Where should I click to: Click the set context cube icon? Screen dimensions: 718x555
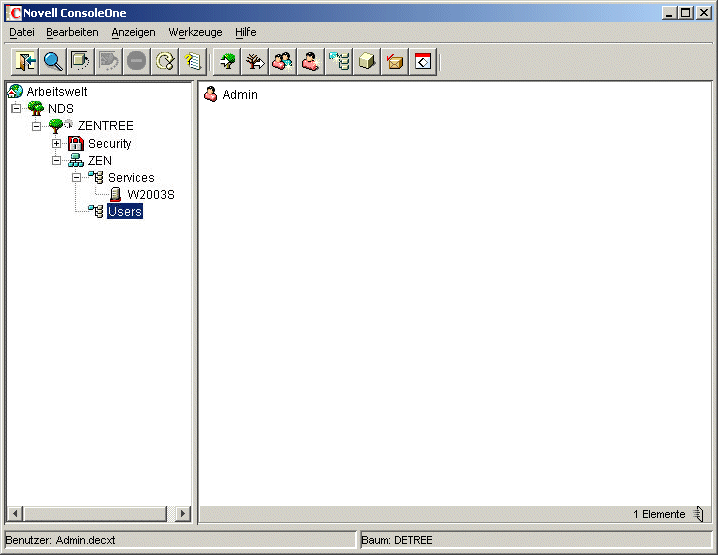[81, 61]
